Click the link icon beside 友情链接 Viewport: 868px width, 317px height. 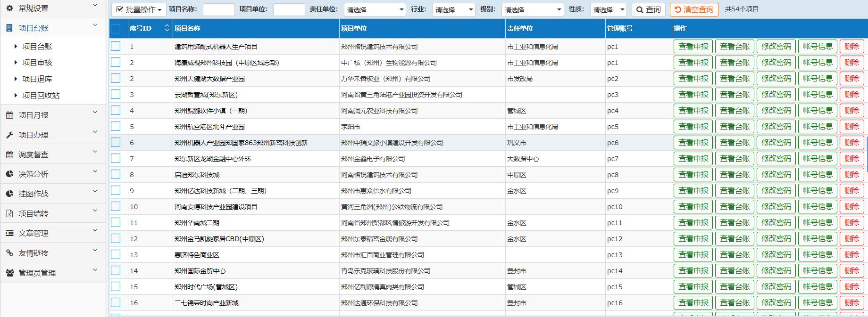pos(9,253)
